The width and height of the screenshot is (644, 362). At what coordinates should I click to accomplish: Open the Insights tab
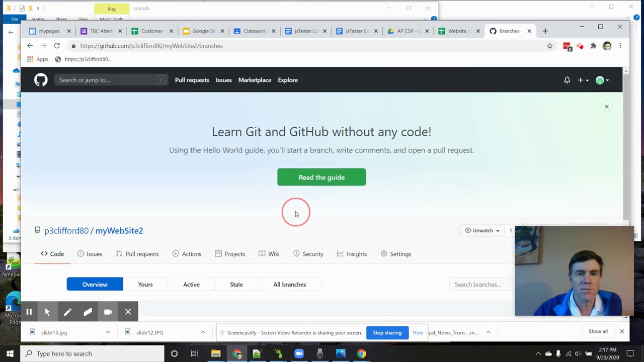[x=352, y=254]
